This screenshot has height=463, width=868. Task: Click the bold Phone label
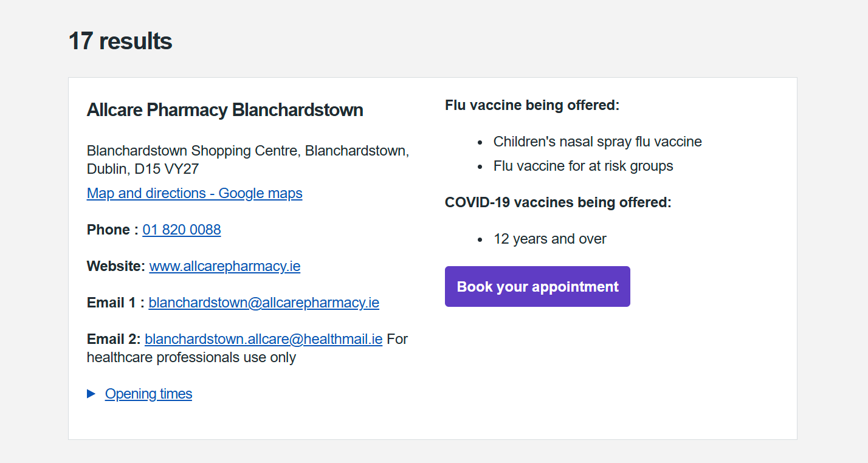coord(112,230)
